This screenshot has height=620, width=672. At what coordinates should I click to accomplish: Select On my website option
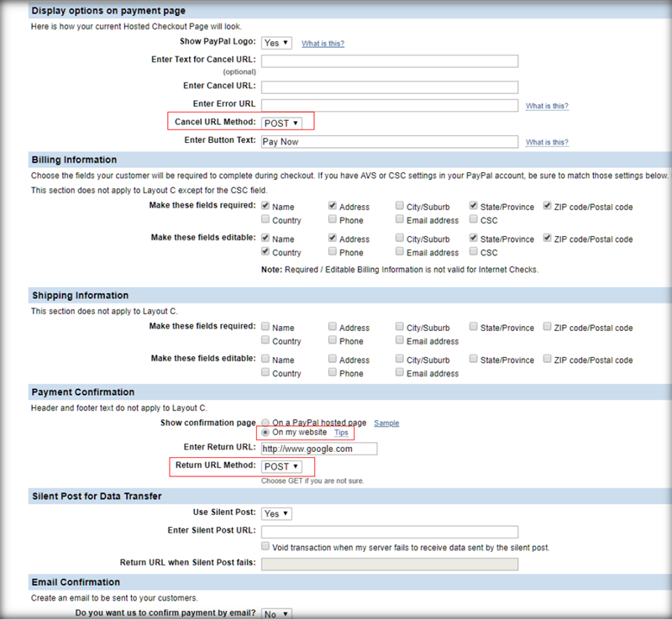click(x=265, y=433)
